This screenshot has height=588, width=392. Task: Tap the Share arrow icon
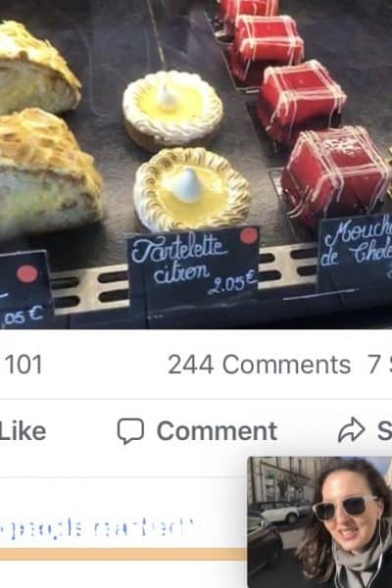pos(351,430)
